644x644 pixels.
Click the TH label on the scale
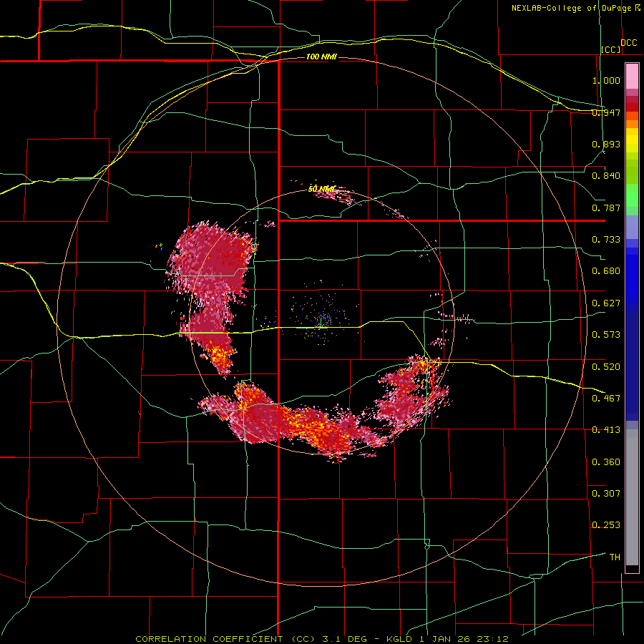pyautogui.click(x=615, y=557)
